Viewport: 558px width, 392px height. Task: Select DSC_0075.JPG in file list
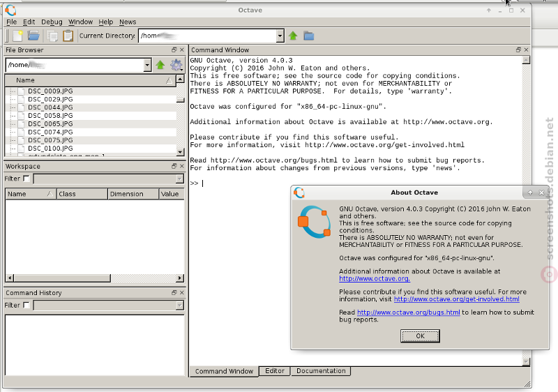coord(50,140)
